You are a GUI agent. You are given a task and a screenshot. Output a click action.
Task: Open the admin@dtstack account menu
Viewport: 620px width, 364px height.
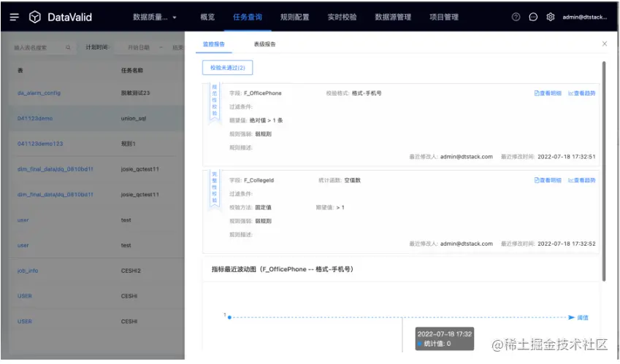click(x=584, y=17)
